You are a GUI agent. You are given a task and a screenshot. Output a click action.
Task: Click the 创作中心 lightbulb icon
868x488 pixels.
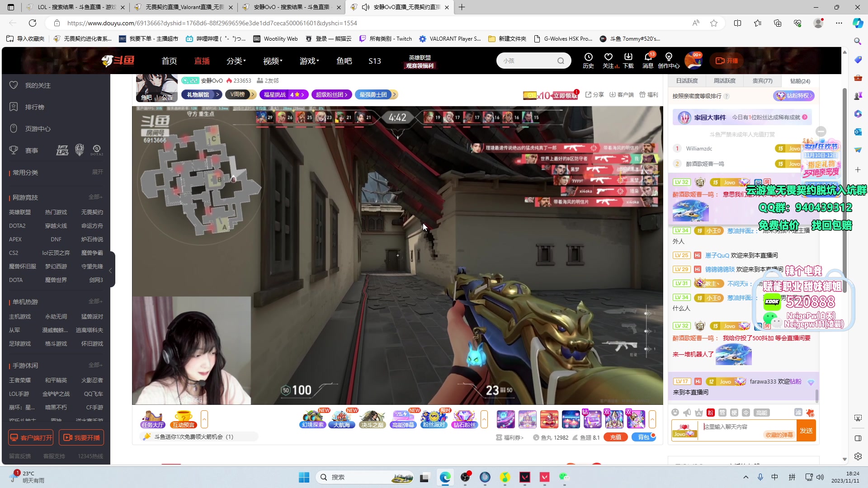[x=669, y=57]
